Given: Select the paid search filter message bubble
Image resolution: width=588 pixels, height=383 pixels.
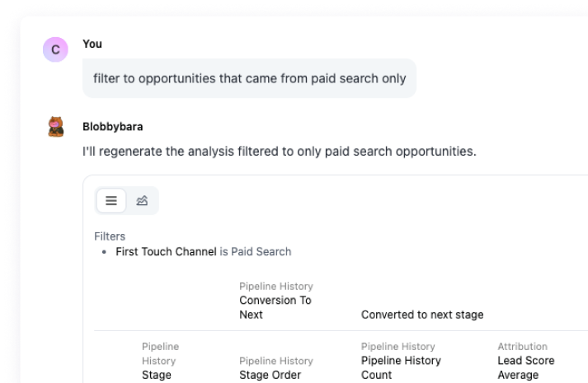Looking at the screenshot, I should [249, 78].
